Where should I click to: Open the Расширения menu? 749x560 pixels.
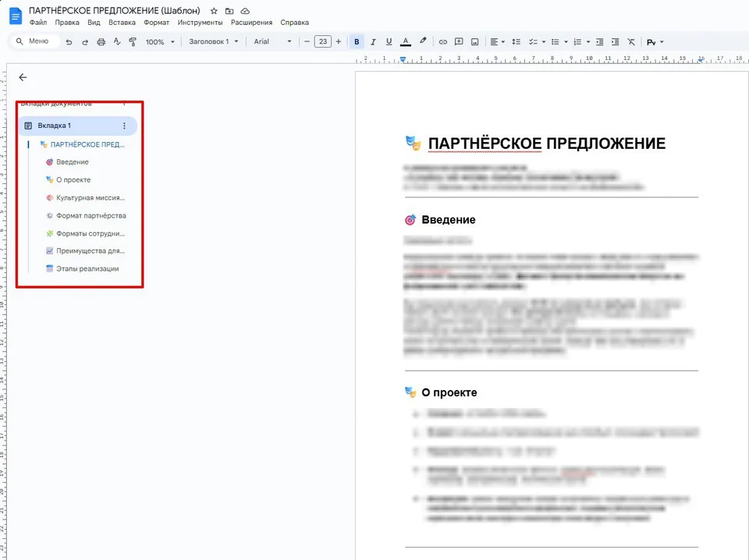pos(251,23)
